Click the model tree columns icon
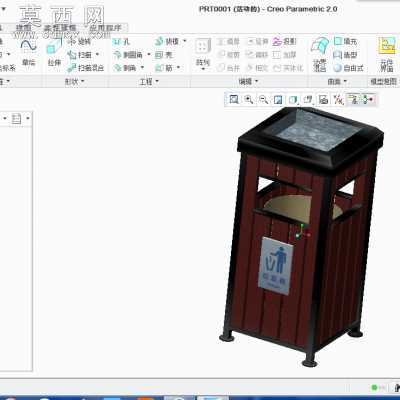The height and width of the screenshot is (400, 400). pos(16,118)
